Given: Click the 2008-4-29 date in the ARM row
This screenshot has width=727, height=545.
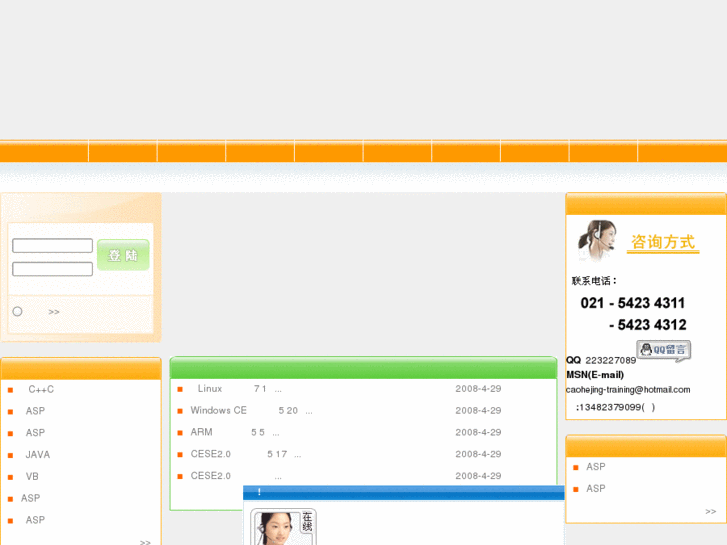Looking at the screenshot, I should pyautogui.click(x=478, y=432).
